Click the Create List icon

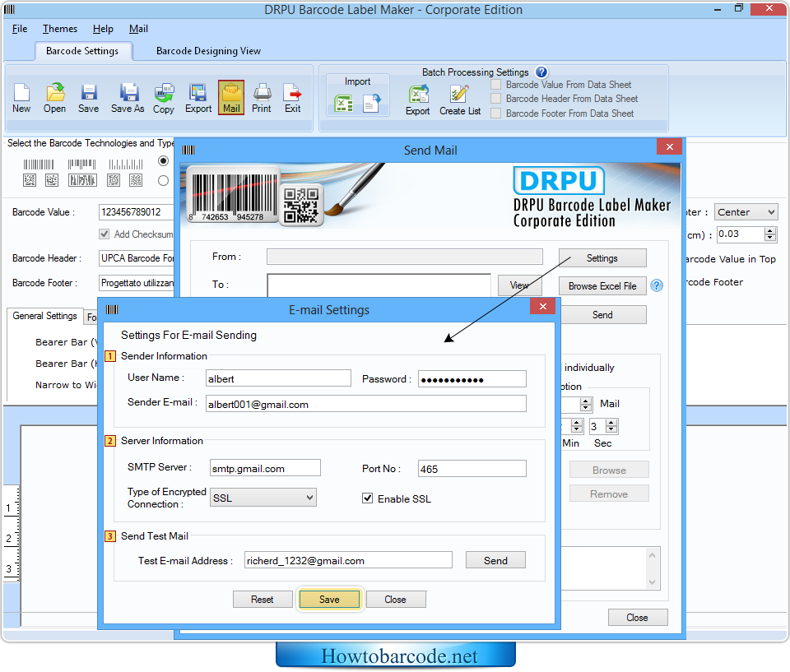460,100
